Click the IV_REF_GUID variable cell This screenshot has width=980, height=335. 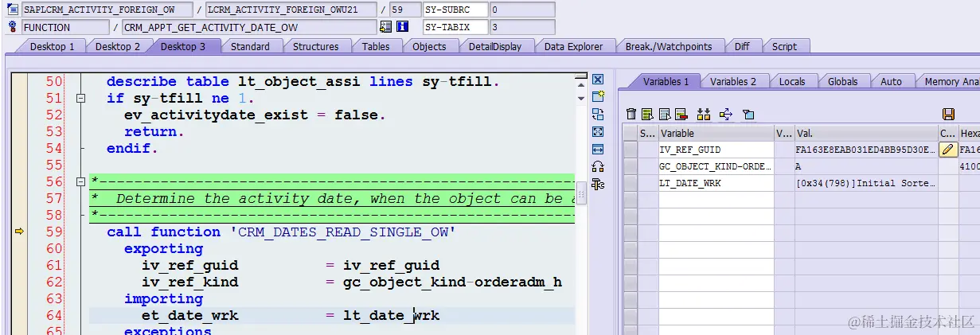[x=716, y=150]
